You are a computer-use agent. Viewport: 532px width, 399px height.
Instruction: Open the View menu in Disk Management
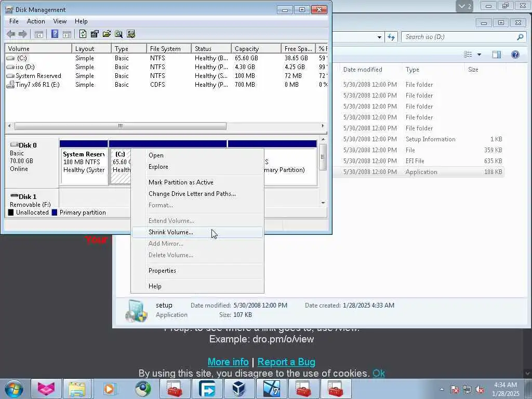pos(60,21)
